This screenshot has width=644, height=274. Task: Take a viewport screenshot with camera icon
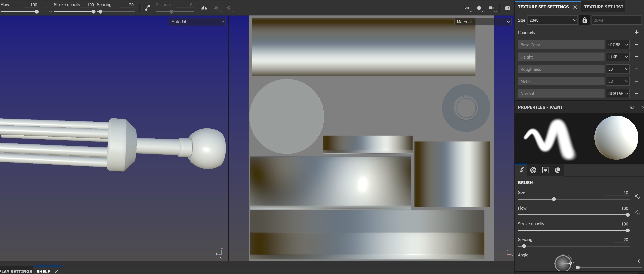(507, 8)
